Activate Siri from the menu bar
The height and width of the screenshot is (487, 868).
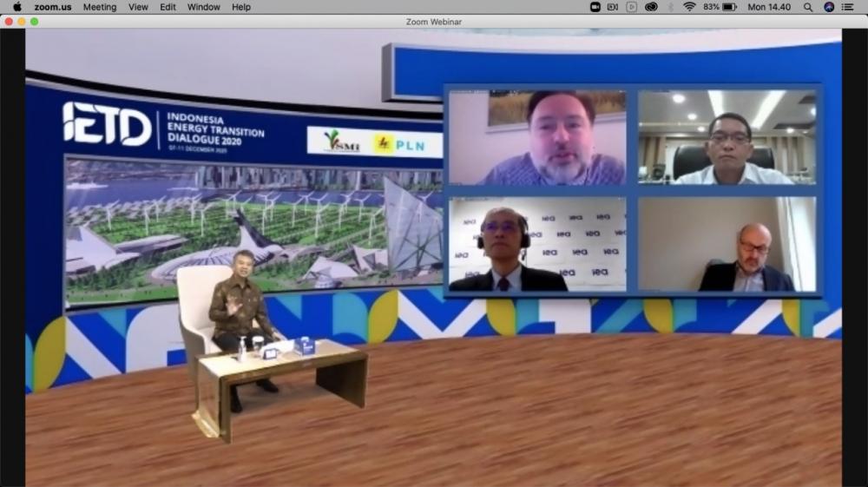point(829,7)
